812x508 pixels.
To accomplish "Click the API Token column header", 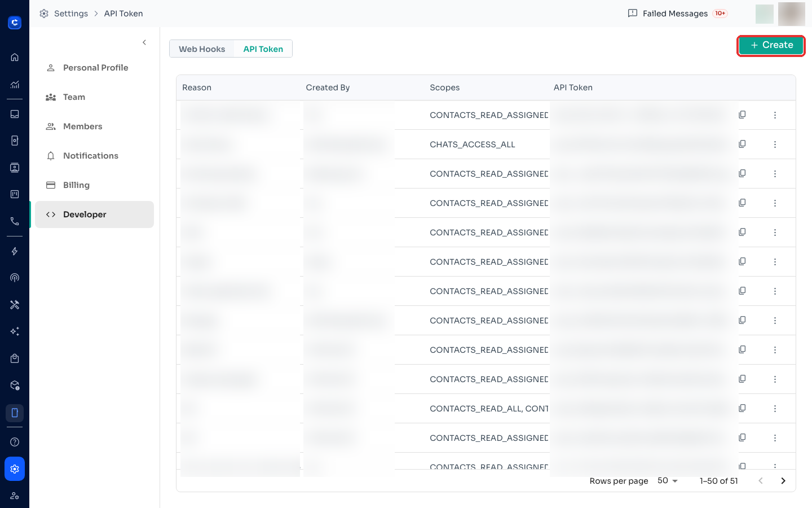I will (573, 87).
